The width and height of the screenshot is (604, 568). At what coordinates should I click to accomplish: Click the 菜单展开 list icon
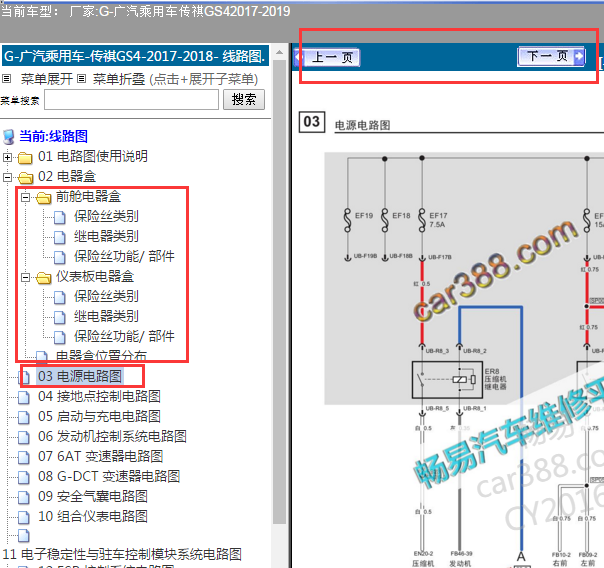(x=7, y=79)
